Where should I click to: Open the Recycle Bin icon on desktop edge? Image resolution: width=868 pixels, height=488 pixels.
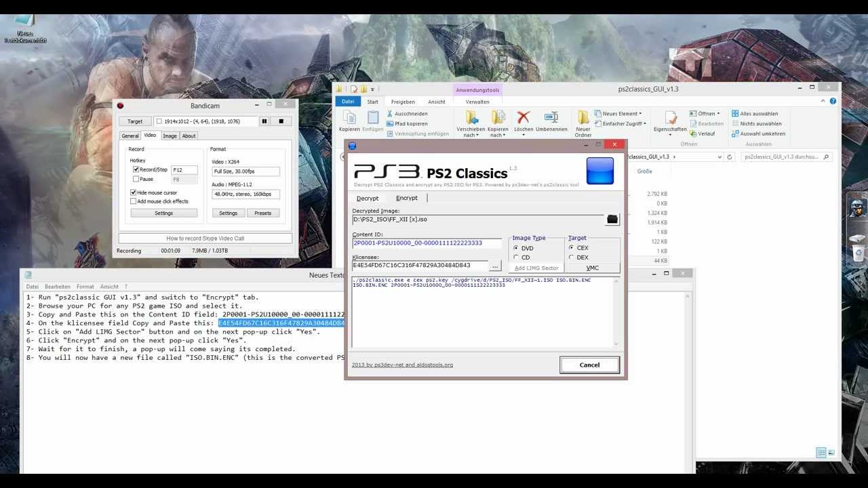coord(859,253)
